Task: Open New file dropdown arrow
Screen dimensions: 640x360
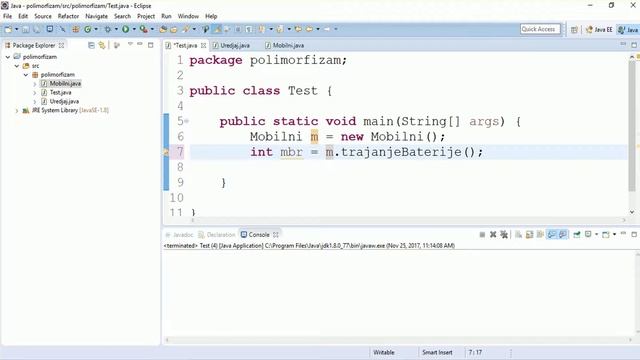Action: click(x=17, y=29)
